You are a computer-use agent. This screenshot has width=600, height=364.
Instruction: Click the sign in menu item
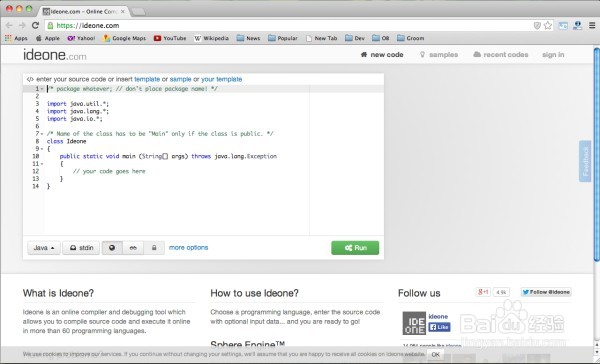[553, 55]
